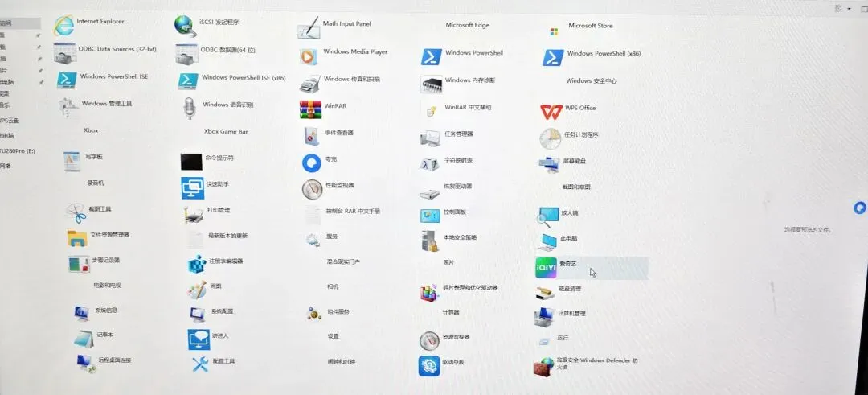Launch the WPS Office icon
This screenshot has width=868, height=395.
pyautogui.click(x=551, y=112)
